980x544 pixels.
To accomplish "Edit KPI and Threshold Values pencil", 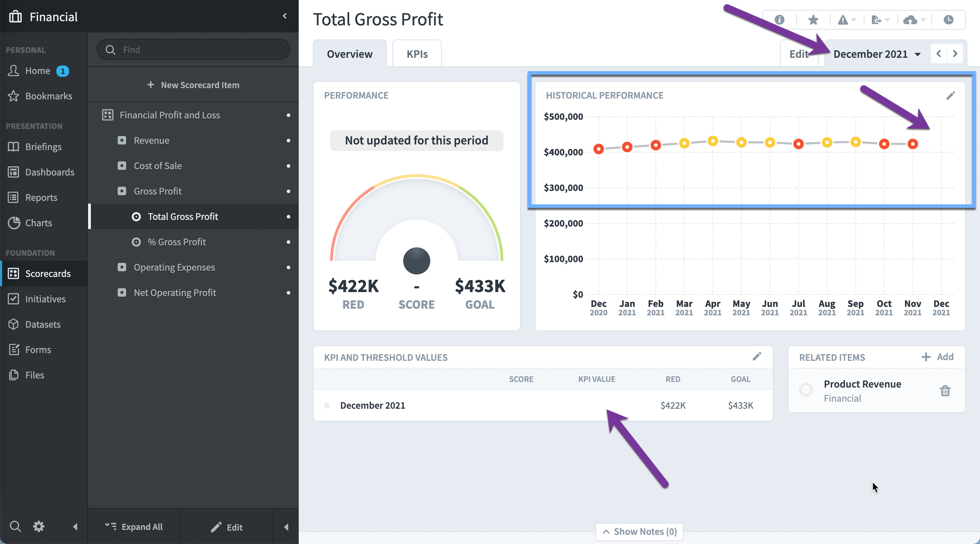I will point(757,357).
